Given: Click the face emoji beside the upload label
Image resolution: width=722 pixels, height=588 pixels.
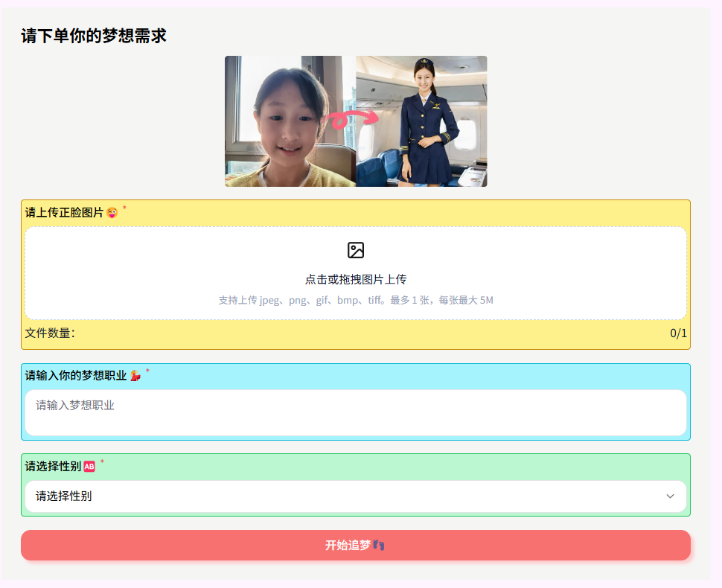Looking at the screenshot, I should (x=112, y=213).
